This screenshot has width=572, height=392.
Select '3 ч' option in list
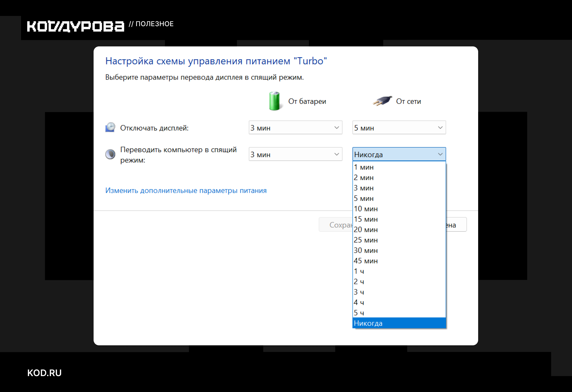(399, 292)
